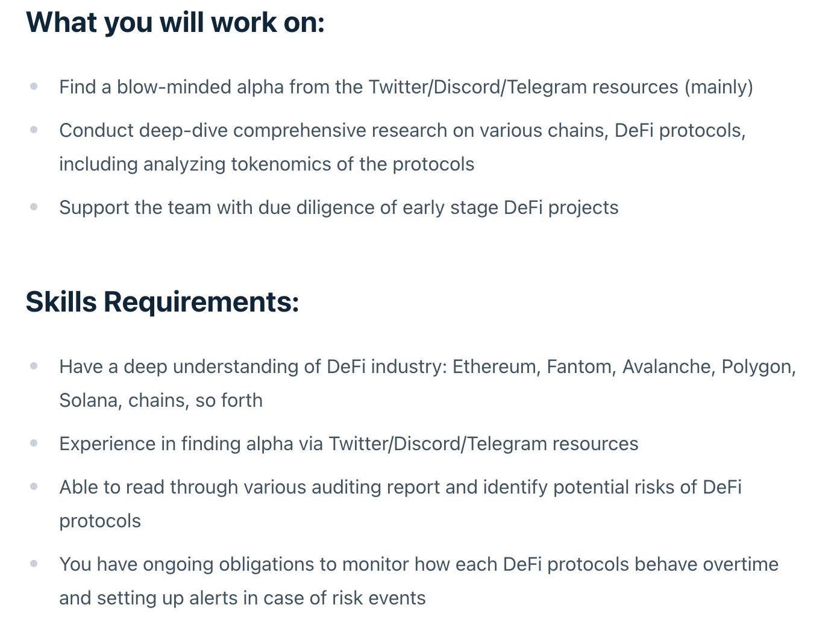
Task: Click the line 'Solana, chains, so forth'
Action: [161, 400]
